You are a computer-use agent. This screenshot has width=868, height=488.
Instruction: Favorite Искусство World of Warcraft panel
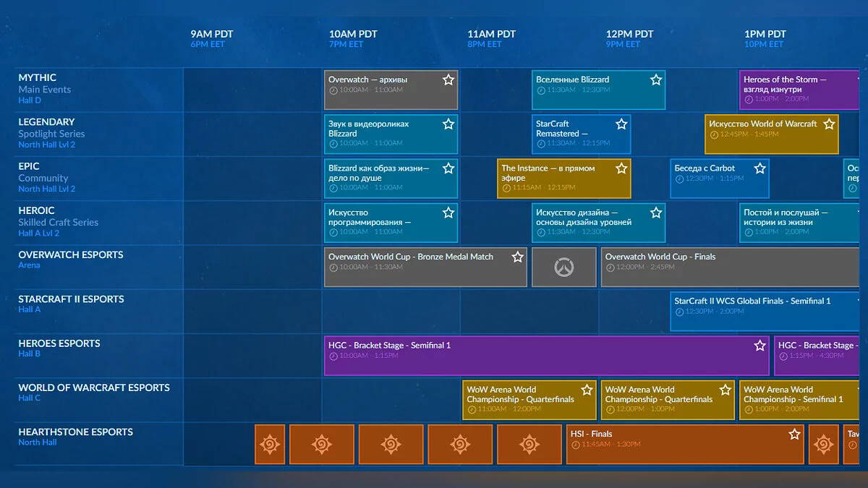tap(829, 124)
